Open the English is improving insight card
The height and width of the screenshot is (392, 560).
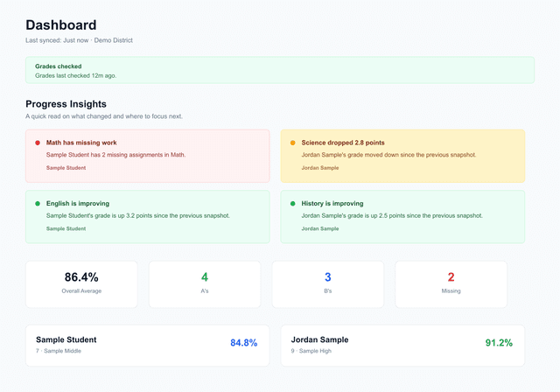click(x=148, y=217)
